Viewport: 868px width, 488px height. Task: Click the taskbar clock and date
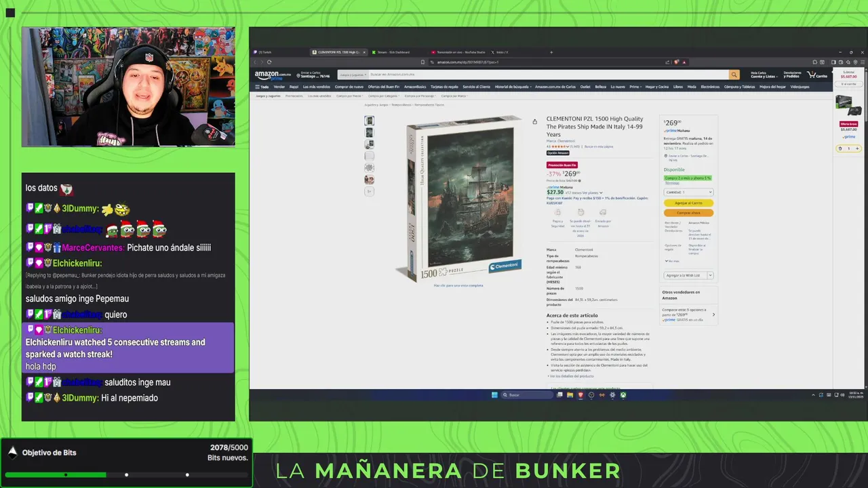[x=856, y=395]
